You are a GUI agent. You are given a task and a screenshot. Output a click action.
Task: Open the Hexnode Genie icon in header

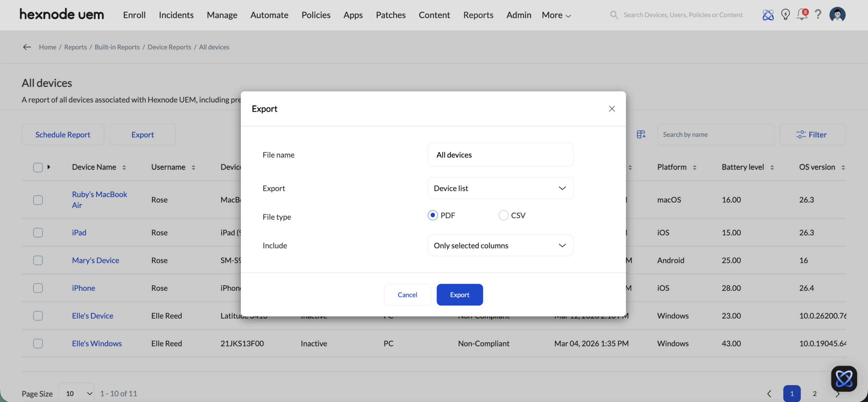pos(768,15)
